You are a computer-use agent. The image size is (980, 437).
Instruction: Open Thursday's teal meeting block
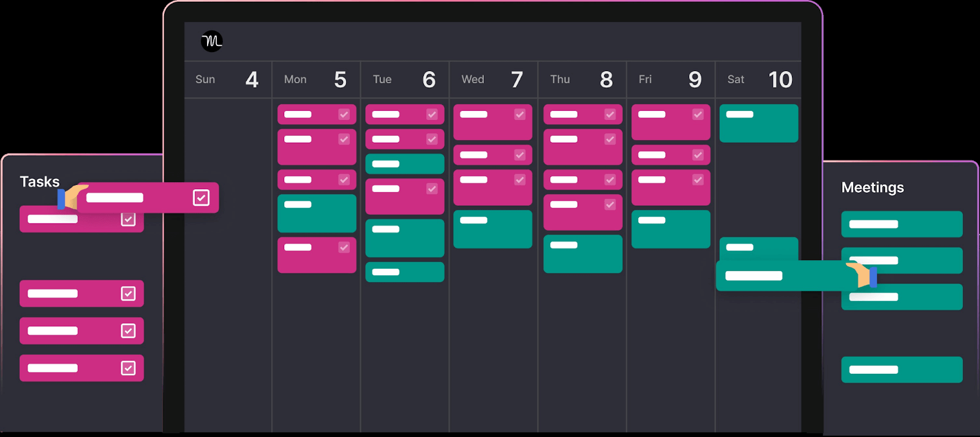582,254
